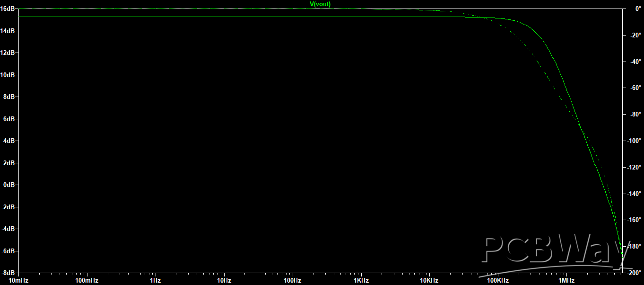Click the 0dB tick on left axis
The width and height of the screenshot is (644, 285).
[9, 185]
